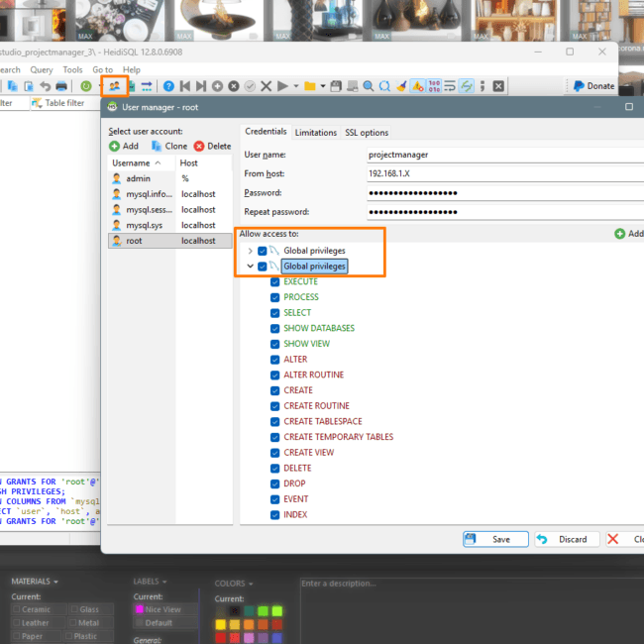This screenshot has height=644, width=644.
Task: Open the blue Help question-mark icon
Action: point(168,86)
